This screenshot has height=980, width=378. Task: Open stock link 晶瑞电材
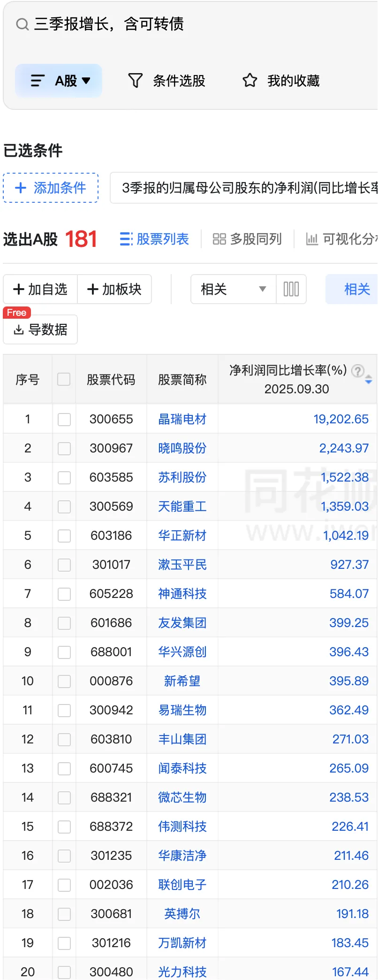coord(182,419)
